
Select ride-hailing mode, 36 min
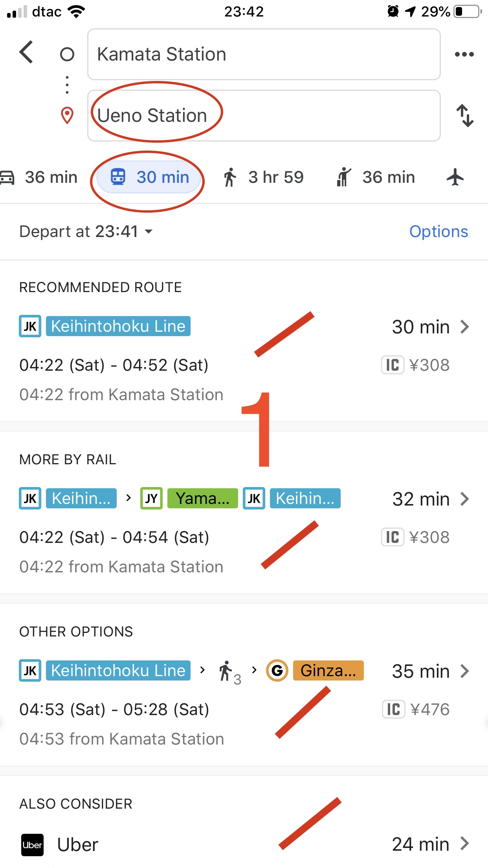(376, 177)
